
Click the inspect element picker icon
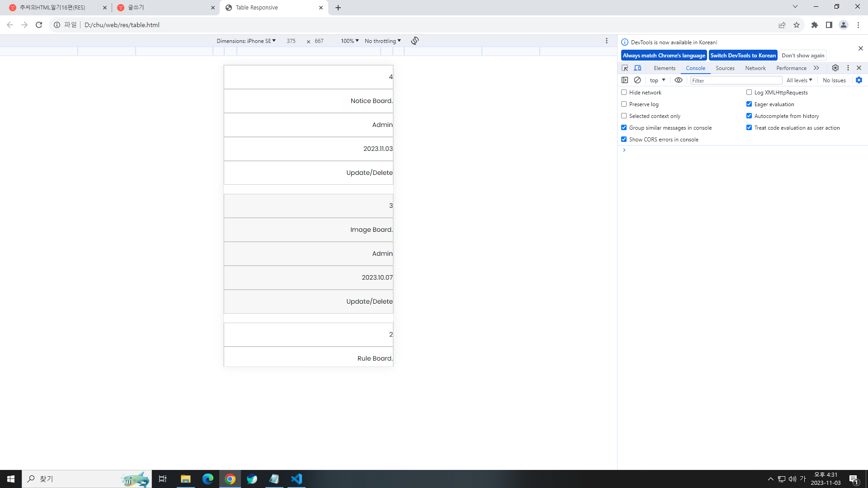coord(625,68)
